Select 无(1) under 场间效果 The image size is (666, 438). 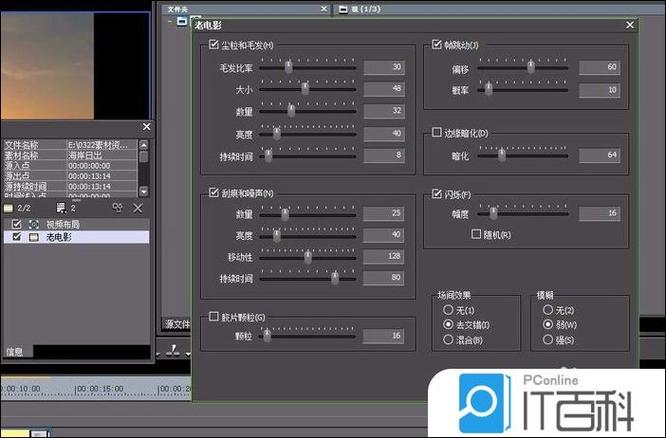(448, 310)
